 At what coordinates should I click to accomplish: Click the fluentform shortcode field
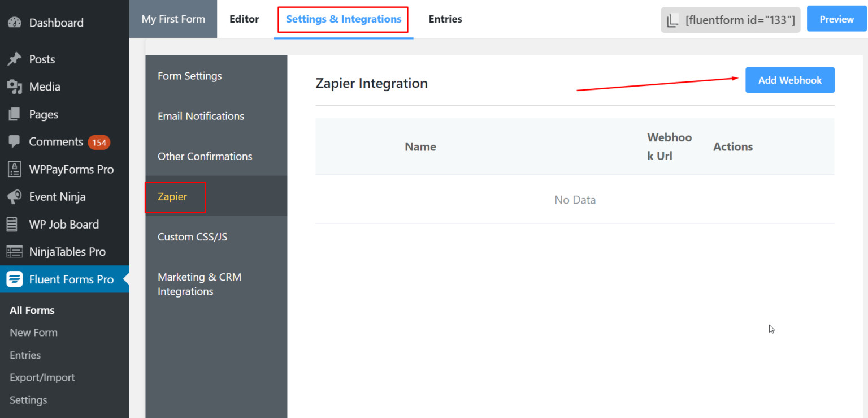click(730, 19)
